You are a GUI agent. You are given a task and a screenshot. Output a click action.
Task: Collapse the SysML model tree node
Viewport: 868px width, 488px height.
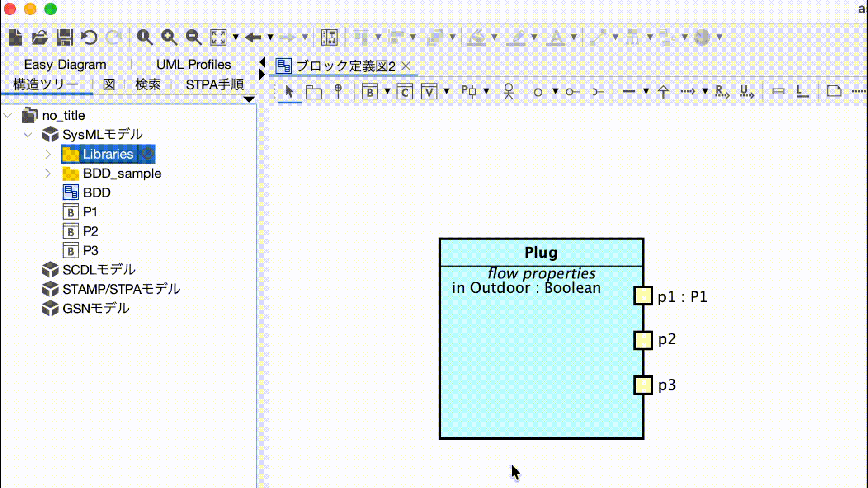click(28, 135)
